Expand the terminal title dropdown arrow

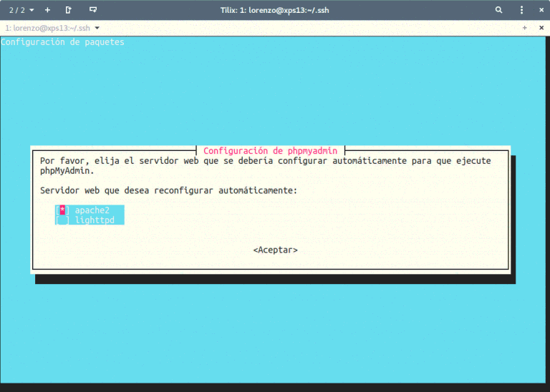click(x=97, y=28)
